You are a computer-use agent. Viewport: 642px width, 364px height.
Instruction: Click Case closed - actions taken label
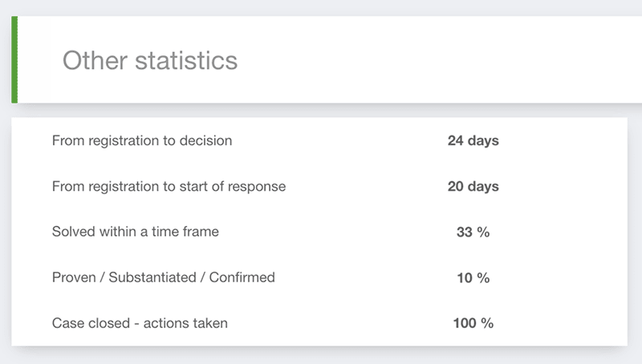(140, 323)
